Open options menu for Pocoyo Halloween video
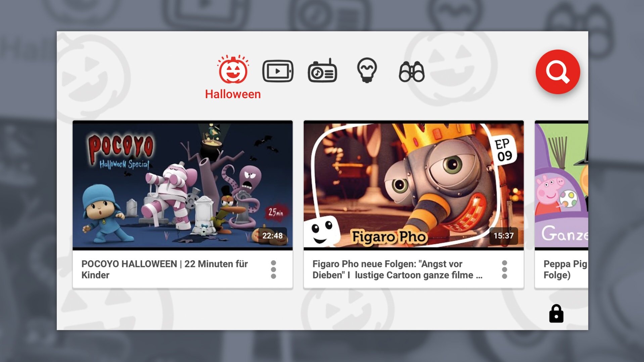Viewport: 644px width, 362px height. 273,269
